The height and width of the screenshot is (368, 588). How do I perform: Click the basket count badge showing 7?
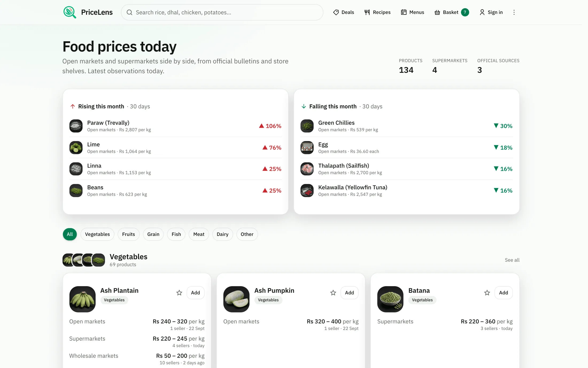[x=465, y=12]
